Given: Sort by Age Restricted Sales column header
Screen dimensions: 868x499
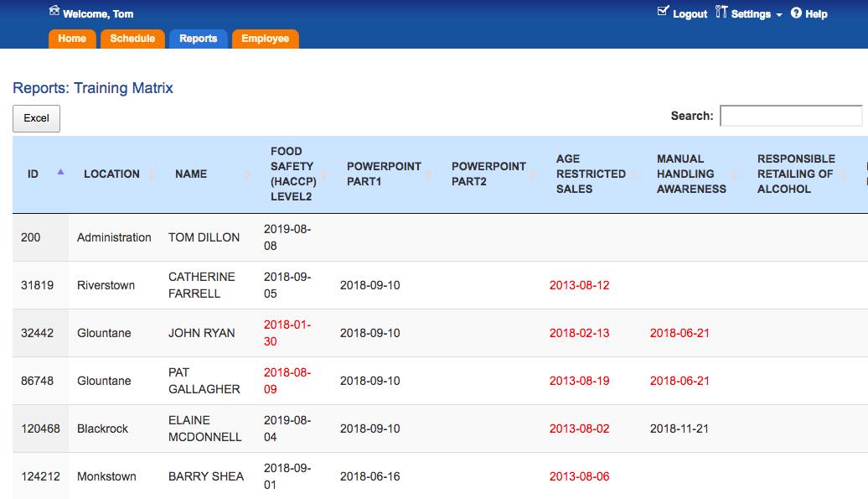Looking at the screenshot, I should (x=591, y=174).
